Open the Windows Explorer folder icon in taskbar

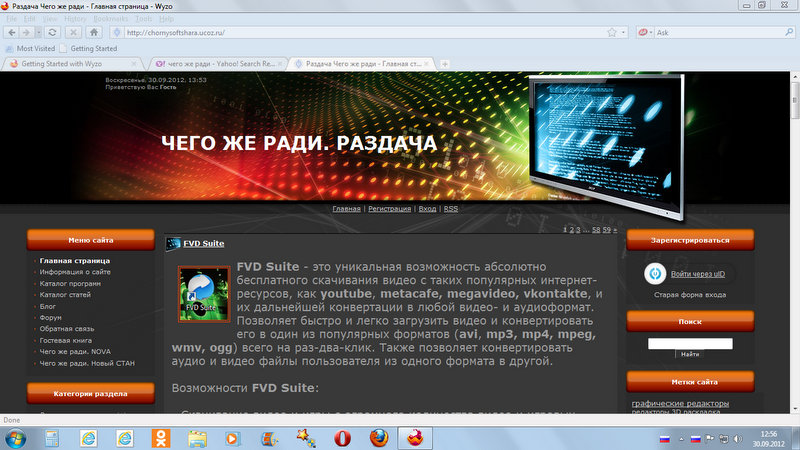[x=197, y=438]
